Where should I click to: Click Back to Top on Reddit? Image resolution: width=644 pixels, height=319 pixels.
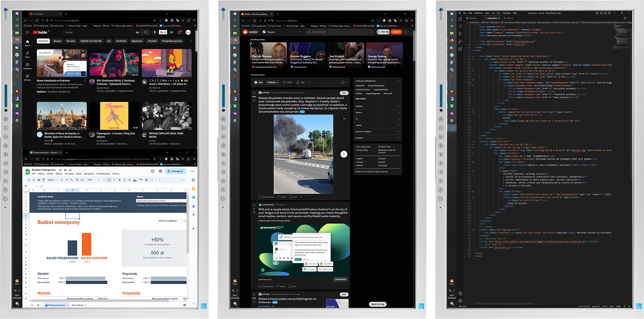pos(378,304)
